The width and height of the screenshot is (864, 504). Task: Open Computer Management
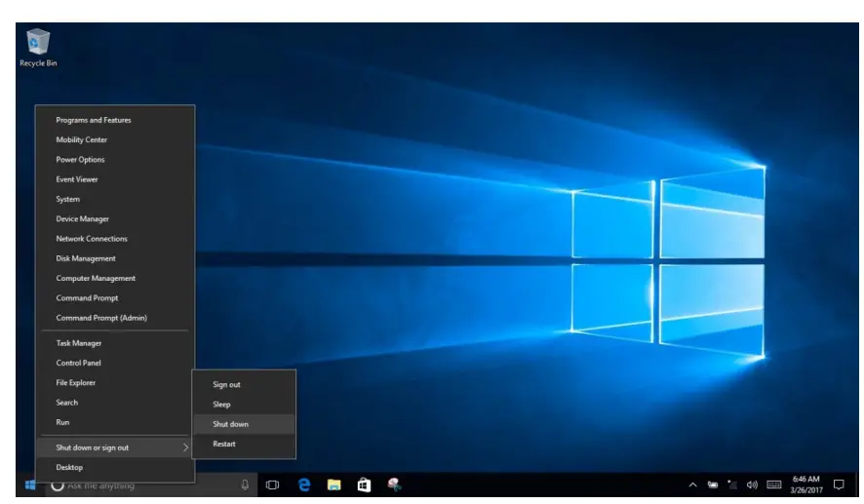coord(115,279)
